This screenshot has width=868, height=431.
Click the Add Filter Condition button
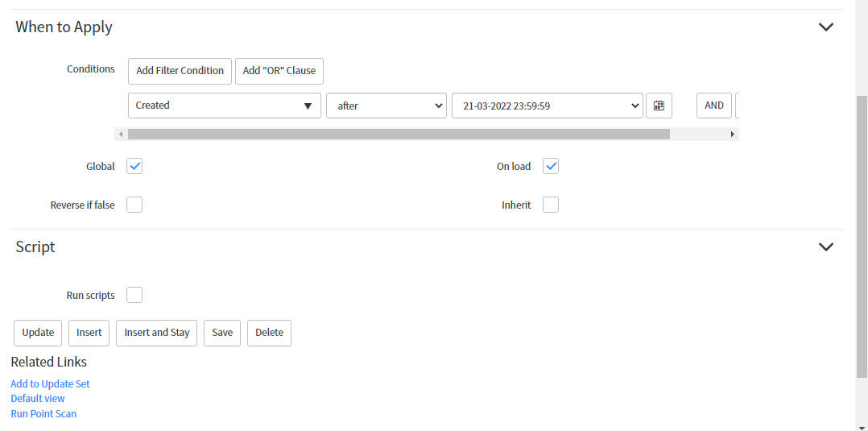pos(180,71)
